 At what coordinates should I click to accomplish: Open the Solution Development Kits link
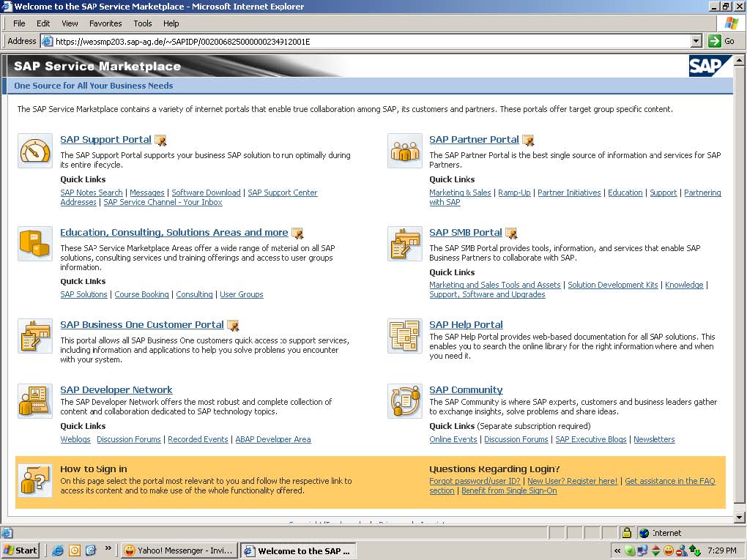tap(613, 285)
